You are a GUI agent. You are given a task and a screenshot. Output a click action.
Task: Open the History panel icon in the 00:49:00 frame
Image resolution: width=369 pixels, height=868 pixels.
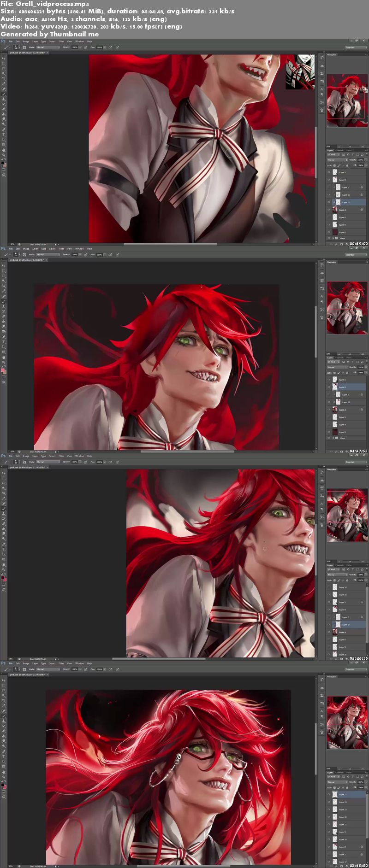(322, 58)
